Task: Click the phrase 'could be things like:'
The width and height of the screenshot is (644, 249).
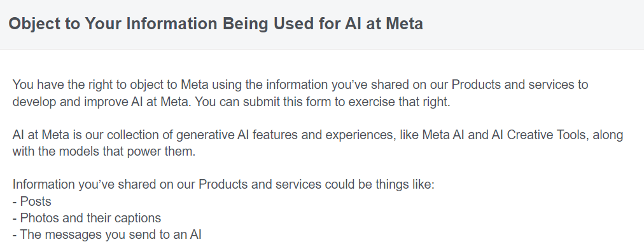Action: [379, 184]
